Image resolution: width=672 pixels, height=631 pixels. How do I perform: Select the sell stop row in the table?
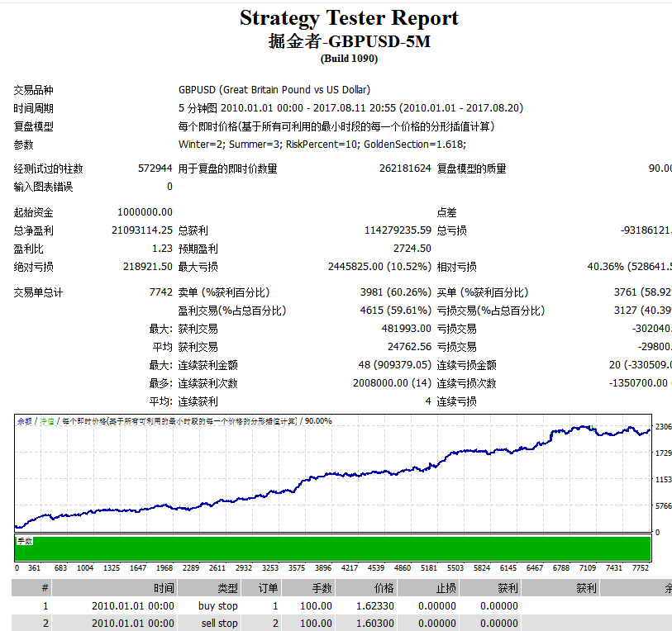[x=220, y=623]
